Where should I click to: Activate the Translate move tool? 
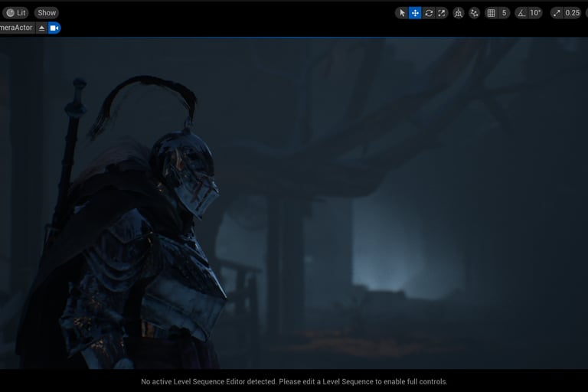tap(415, 13)
